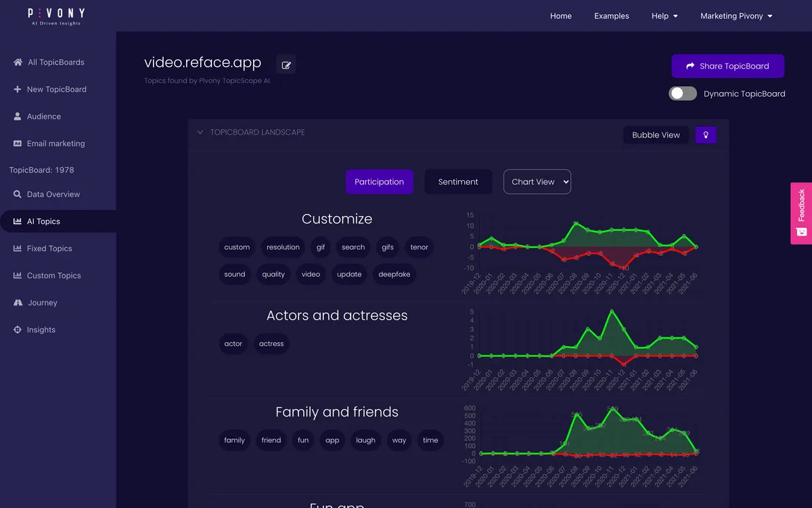Click the Feedback smiley icon

(801, 232)
